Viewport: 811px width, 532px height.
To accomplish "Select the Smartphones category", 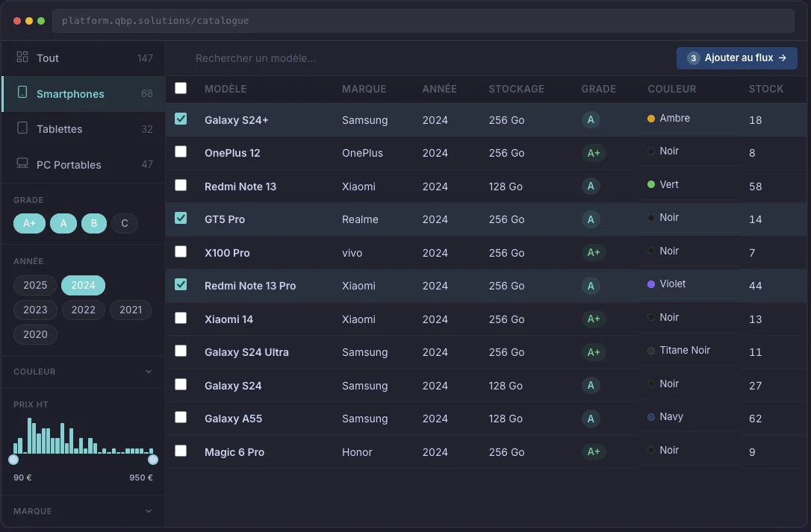I will point(84,93).
